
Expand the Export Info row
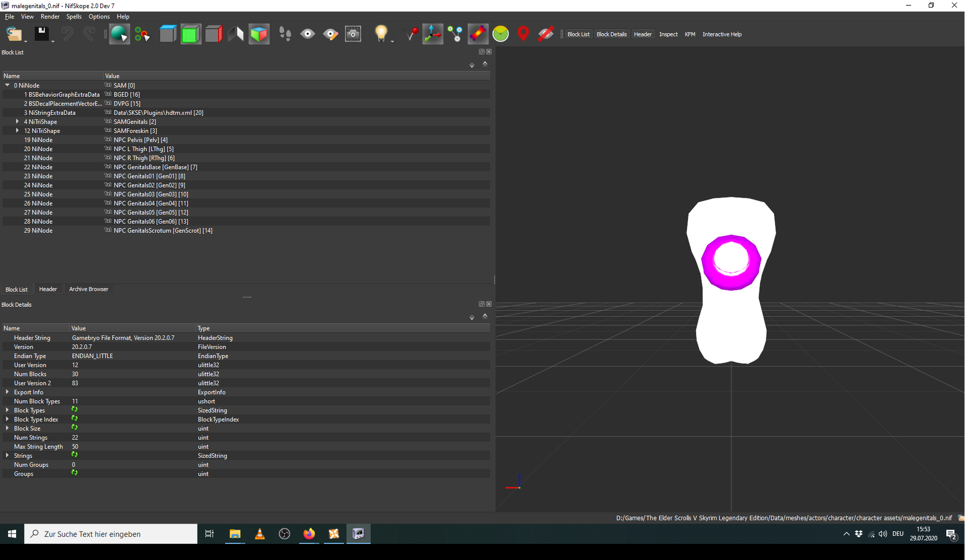(x=7, y=392)
